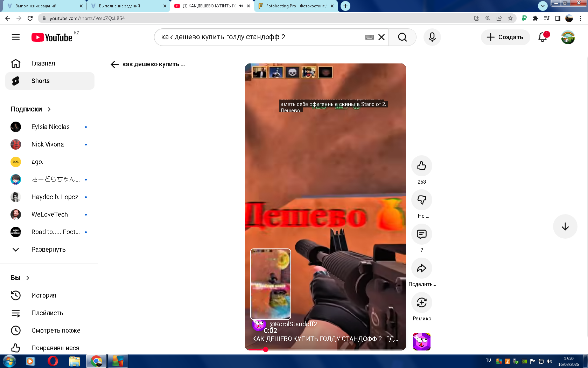Reload the YouTube page

30,18
